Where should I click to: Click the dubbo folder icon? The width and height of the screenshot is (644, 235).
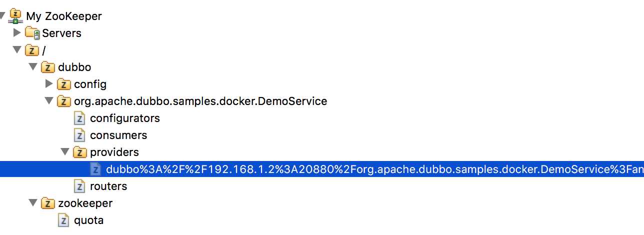pos(48,67)
